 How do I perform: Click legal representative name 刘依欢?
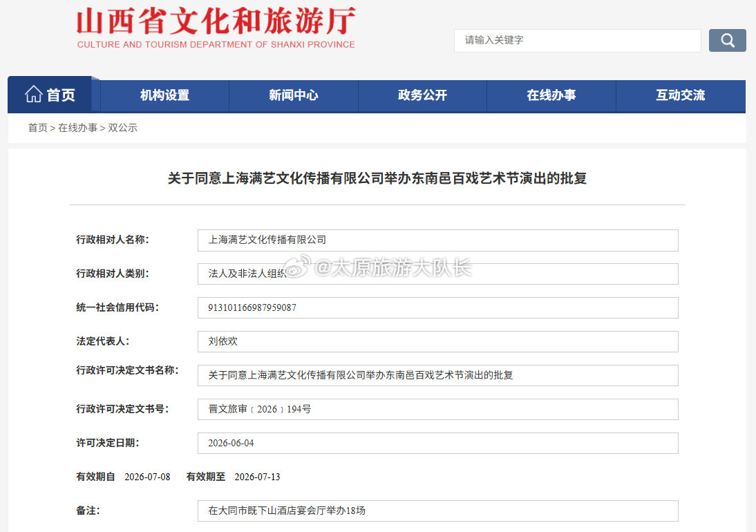click(x=223, y=342)
